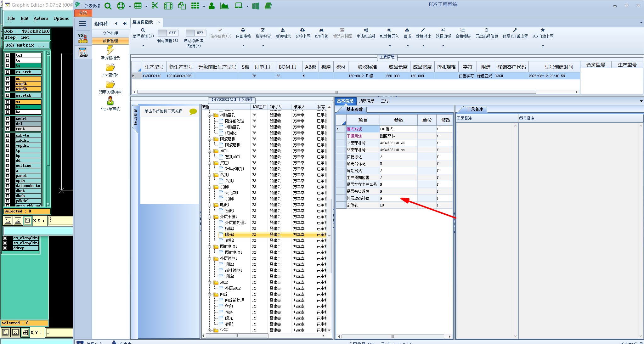Open the 型号查询(F) search tool

pyautogui.click(x=143, y=31)
